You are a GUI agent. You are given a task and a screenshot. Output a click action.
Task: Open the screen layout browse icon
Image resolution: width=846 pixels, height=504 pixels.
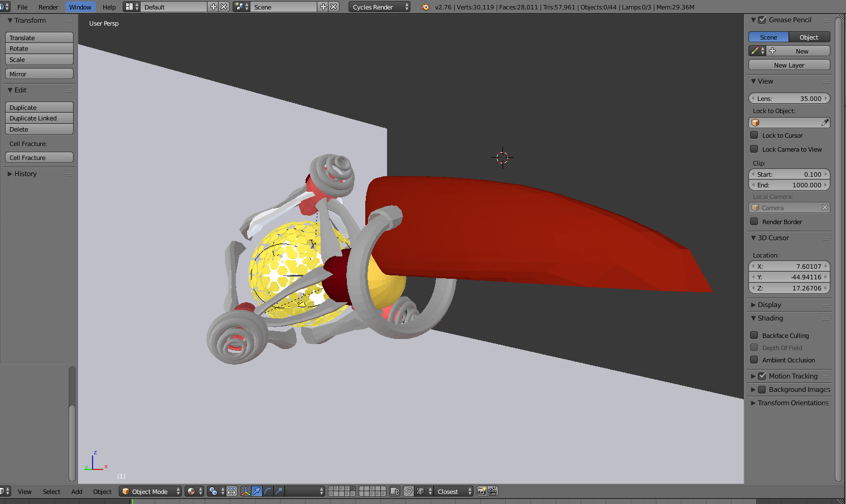132,7
